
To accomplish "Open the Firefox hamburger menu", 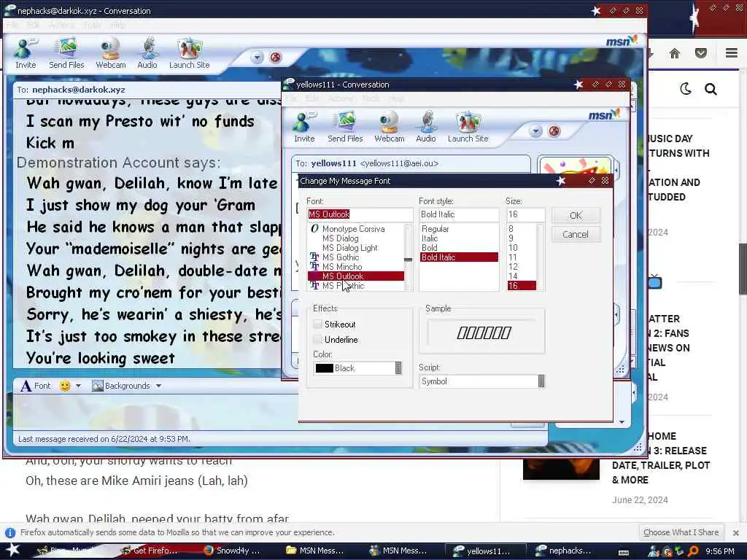I will click(x=732, y=52).
